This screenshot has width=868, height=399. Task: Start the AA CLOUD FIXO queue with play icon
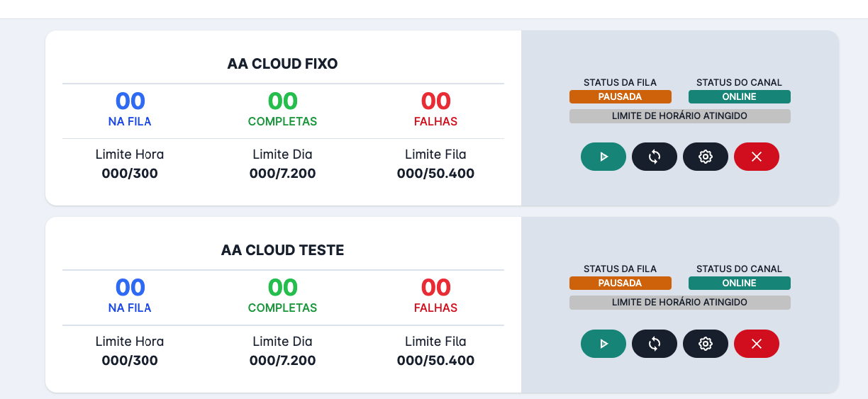[x=603, y=157]
